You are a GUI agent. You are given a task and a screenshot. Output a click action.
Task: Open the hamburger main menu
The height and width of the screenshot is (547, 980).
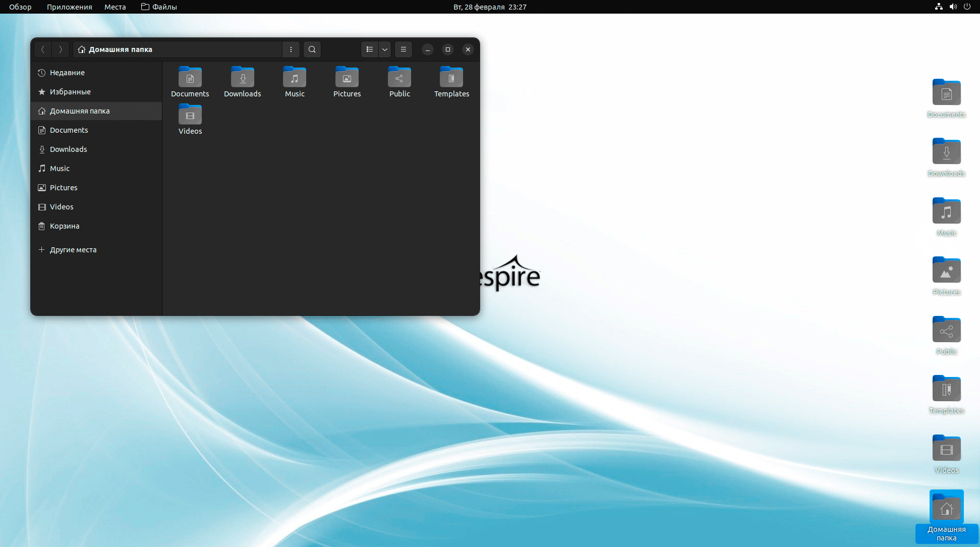(x=403, y=49)
